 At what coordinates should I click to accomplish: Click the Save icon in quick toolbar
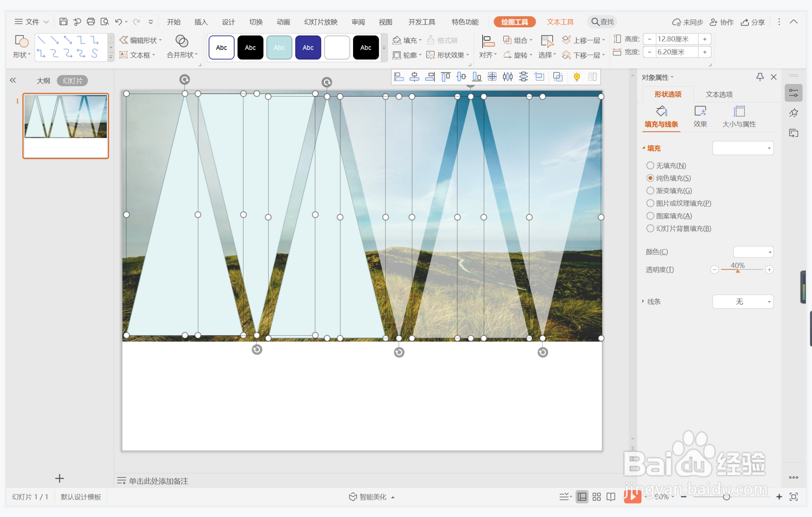pyautogui.click(x=63, y=22)
